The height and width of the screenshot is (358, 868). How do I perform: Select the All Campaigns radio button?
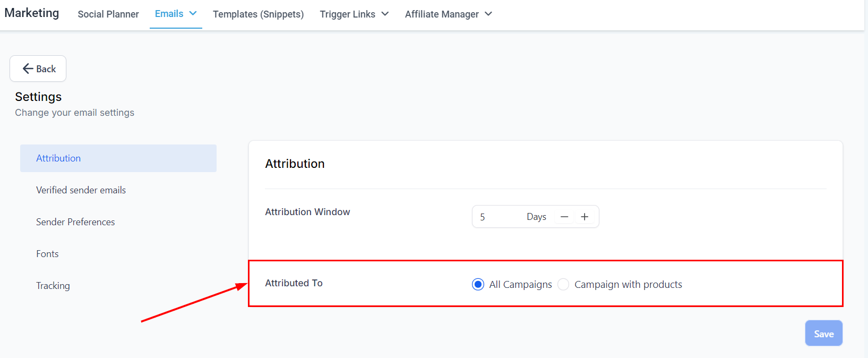point(478,285)
